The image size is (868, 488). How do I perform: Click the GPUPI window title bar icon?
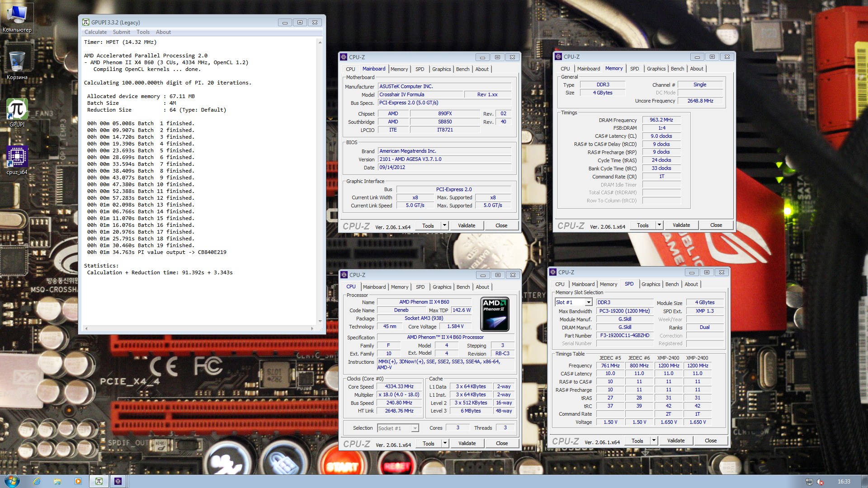coord(86,22)
